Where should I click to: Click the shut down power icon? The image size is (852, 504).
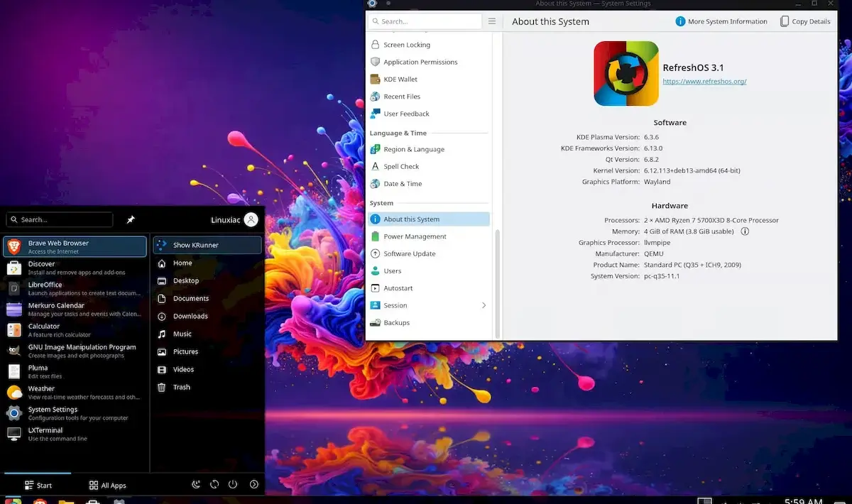[233, 485]
